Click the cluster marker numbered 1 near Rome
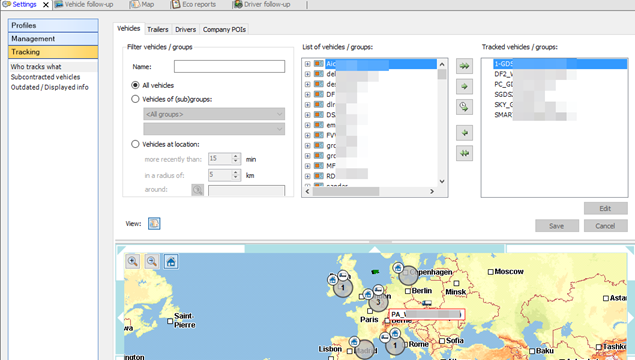Screen dimensions: 635x360 [x=395, y=345]
